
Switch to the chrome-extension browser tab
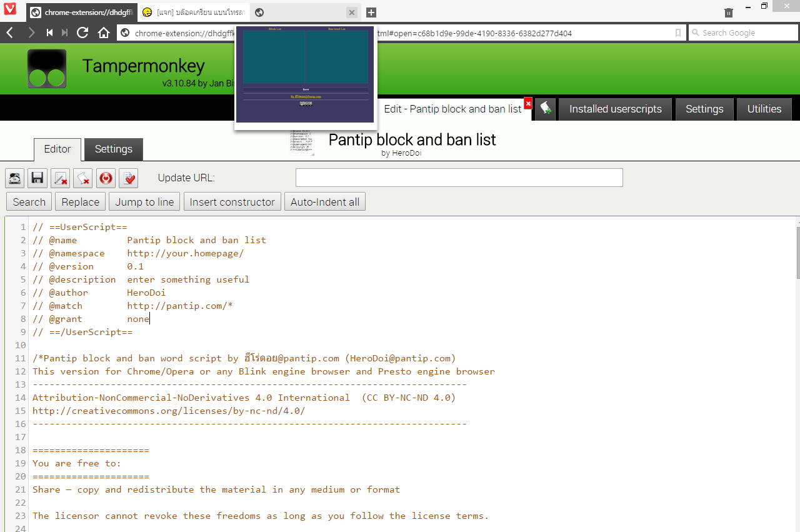(x=81, y=13)
